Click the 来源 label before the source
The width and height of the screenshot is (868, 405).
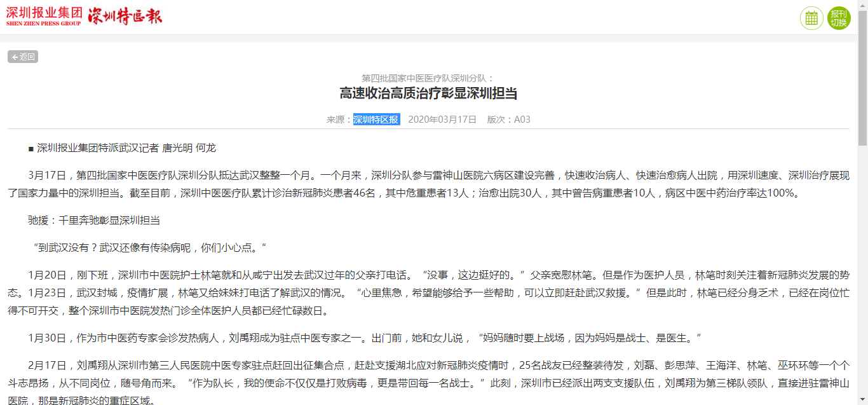tap(339, 120)
